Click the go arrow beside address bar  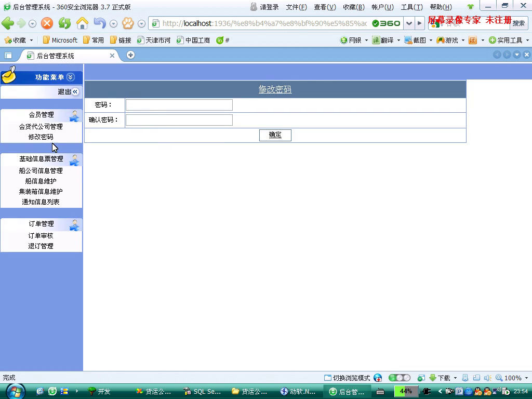point(420,23)
